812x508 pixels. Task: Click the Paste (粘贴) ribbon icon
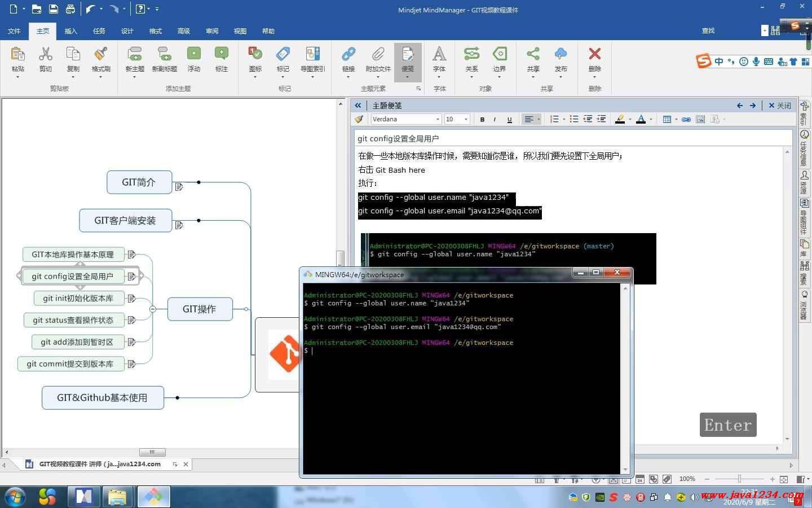[x=18, y=54]
